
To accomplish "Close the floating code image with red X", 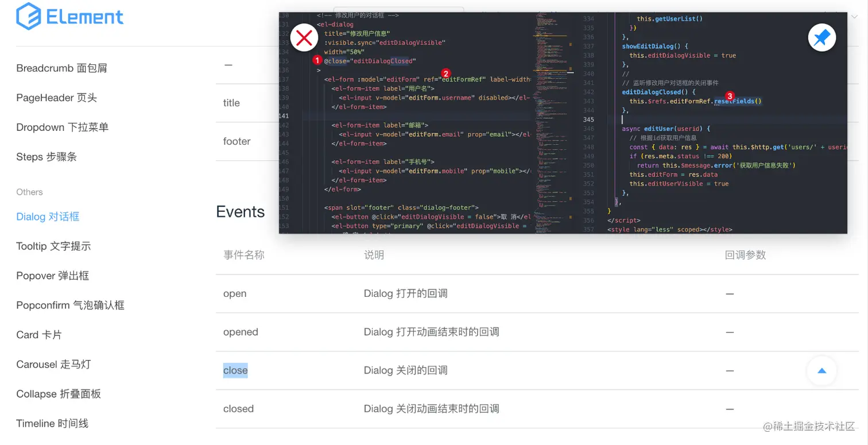I will click(x=304, y=38).
